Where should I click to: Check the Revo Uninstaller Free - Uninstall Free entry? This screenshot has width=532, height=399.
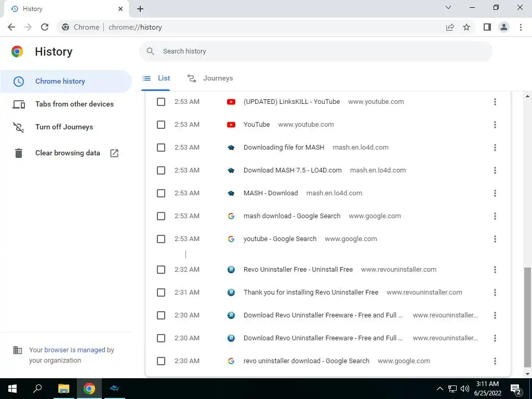[x=161, y=270]
